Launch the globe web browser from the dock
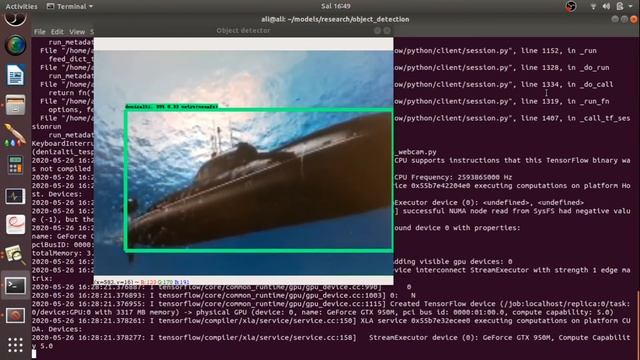Image resolution: width=640 pixels, height=360 pixels. 16,45
